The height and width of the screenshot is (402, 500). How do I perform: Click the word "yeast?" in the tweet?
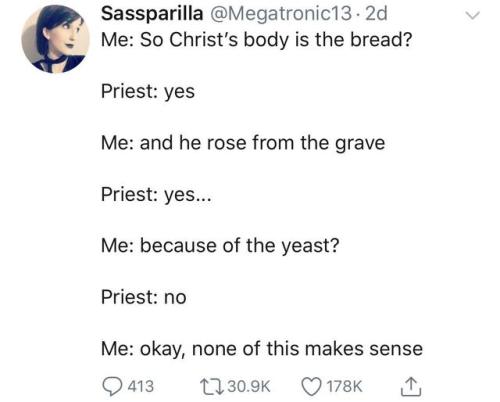[x=310, y=246]
